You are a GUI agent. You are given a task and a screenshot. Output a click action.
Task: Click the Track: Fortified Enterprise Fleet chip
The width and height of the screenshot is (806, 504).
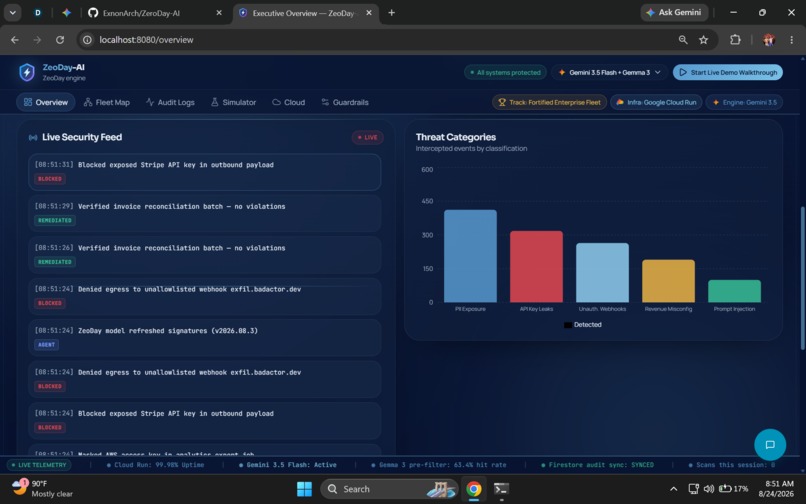click(549, 102)
